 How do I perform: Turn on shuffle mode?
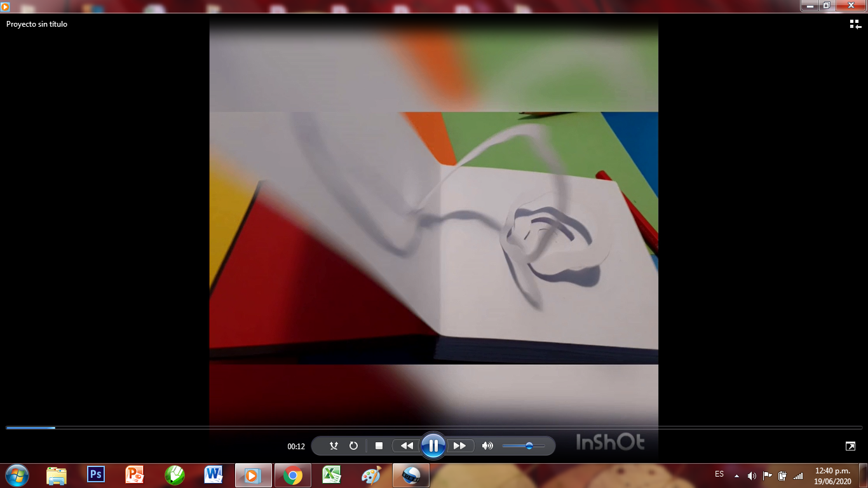click(334, 446)
